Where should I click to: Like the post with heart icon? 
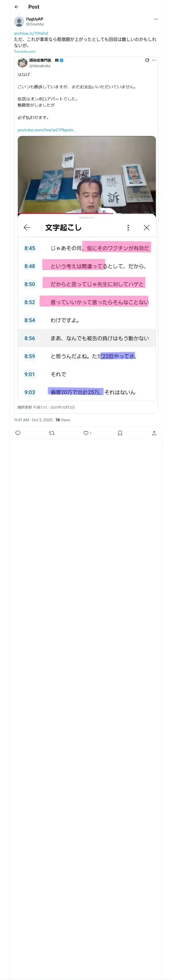pyautogui.click(x=86, y=433)
